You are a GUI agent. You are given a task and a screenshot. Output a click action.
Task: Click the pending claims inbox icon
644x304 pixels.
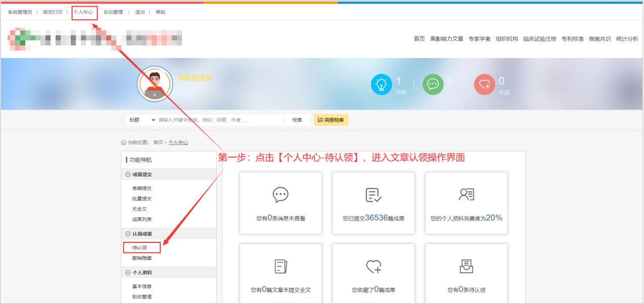coord(466,266)
